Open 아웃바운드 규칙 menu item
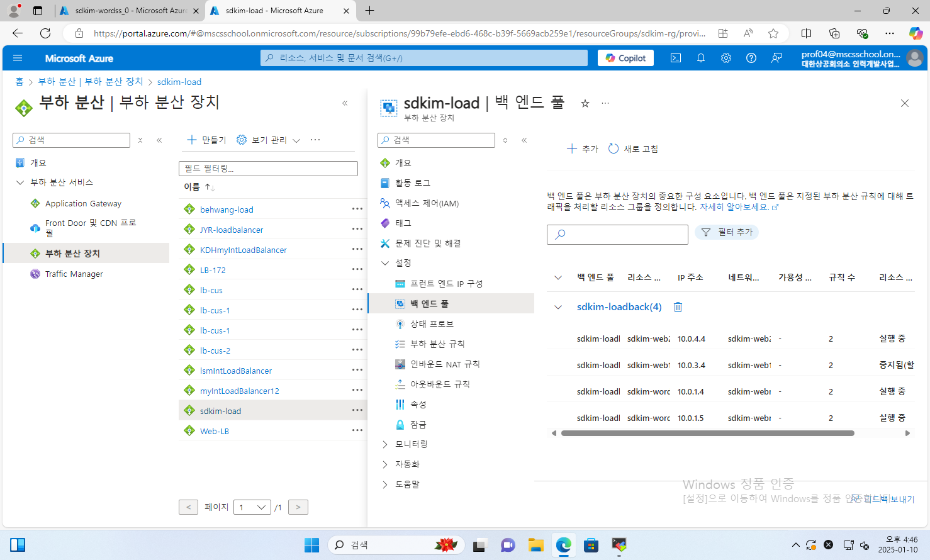This screenshot has height=560, width=930. pos(440,384)
